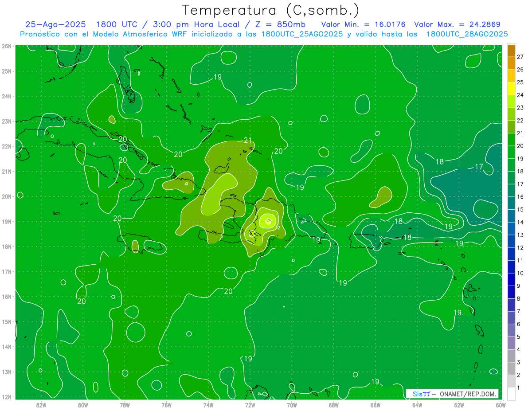The width and height of the screenshot is (532, 411).
Task: Click the color scale label '10'
Action: [520, 273]
